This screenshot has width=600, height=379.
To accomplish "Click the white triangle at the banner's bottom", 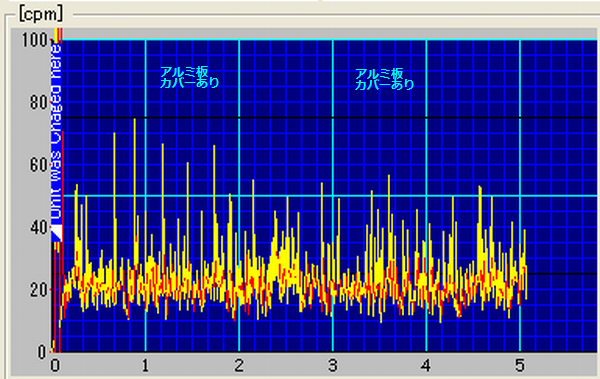I will [57, 233].
